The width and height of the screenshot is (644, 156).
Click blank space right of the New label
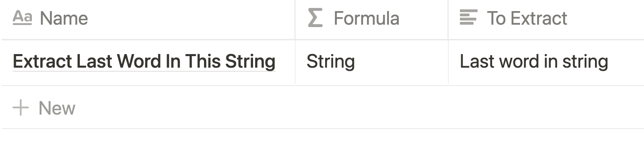click(x=359, y=107)
